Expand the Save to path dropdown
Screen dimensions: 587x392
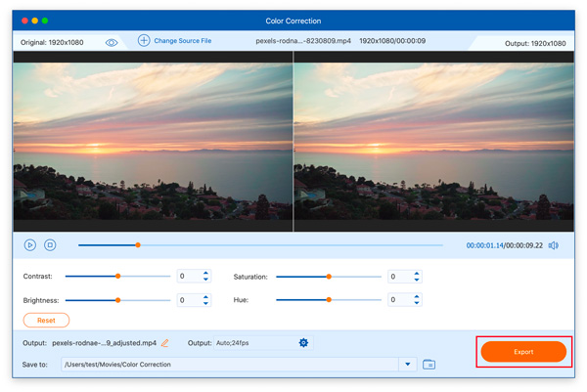click(x=408, y=365)
